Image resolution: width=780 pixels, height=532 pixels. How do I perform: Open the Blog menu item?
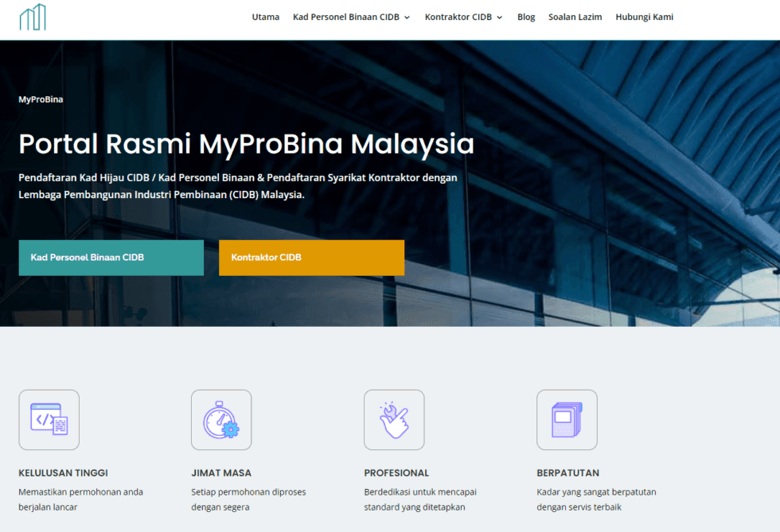click(x=526, y=17)
